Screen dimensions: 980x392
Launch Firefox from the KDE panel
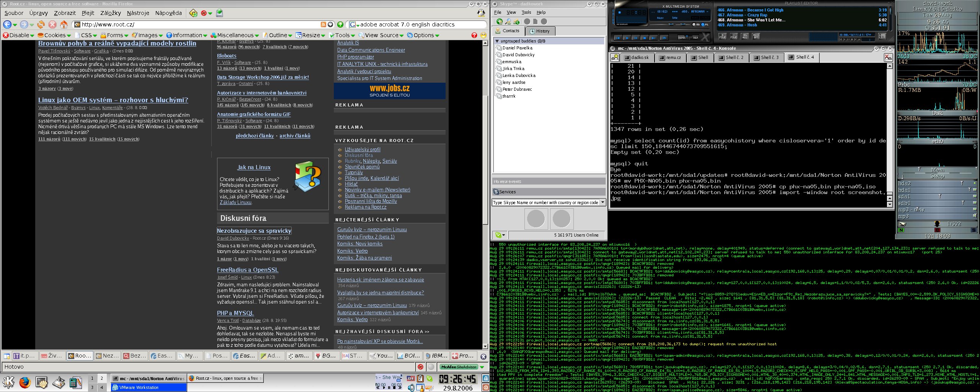click(x=25, y=382)
